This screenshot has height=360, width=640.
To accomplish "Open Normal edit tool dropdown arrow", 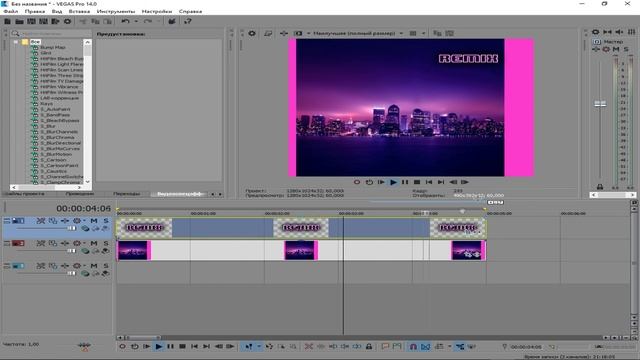I will pos(259,347).
